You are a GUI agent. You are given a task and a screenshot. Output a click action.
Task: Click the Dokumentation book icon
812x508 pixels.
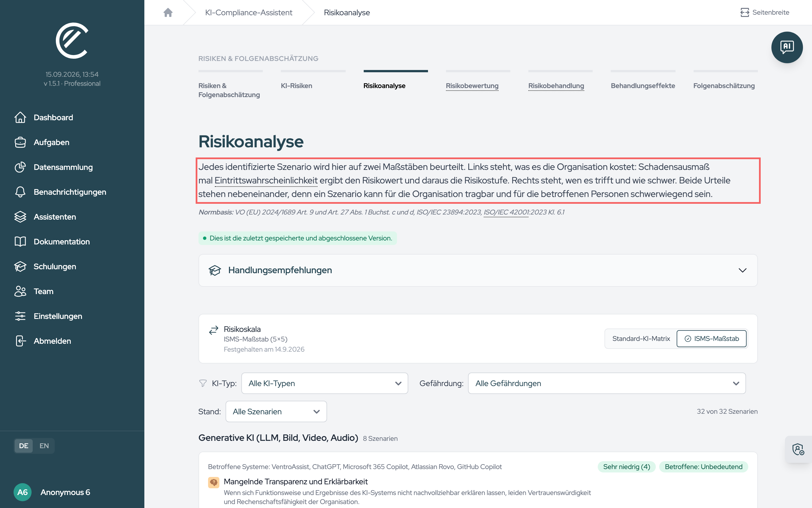point(20,242)
